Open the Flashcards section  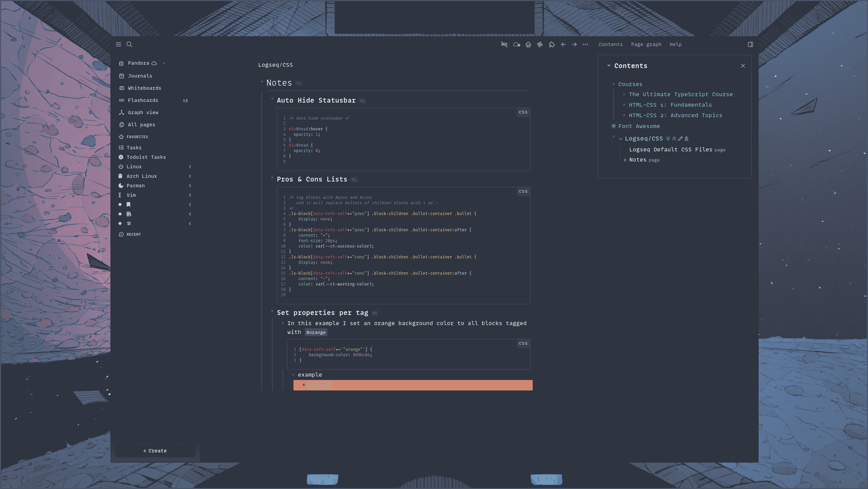(143, 100)
